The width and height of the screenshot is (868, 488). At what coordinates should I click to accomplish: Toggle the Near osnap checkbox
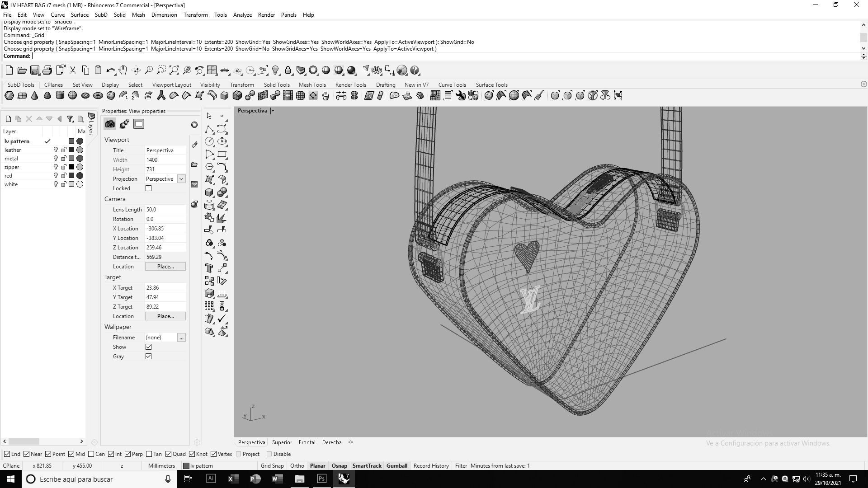(x=26, y=454)
